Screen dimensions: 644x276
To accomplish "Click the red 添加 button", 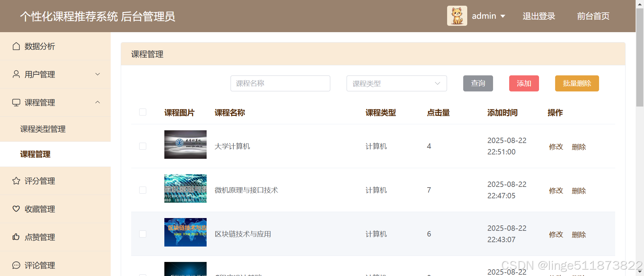I will click(x=524, y=83).
